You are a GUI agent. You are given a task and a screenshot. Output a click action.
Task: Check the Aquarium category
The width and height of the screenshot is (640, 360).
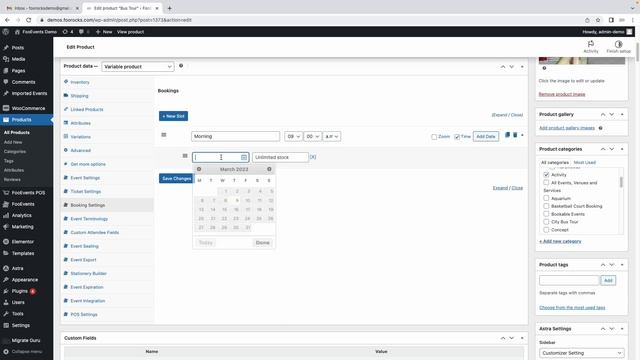(546, 198)
